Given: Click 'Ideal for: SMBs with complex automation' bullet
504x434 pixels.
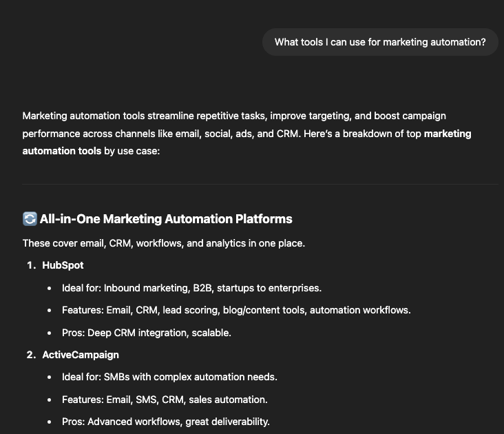Looking at the screenshot, I should tap(169, 377).
